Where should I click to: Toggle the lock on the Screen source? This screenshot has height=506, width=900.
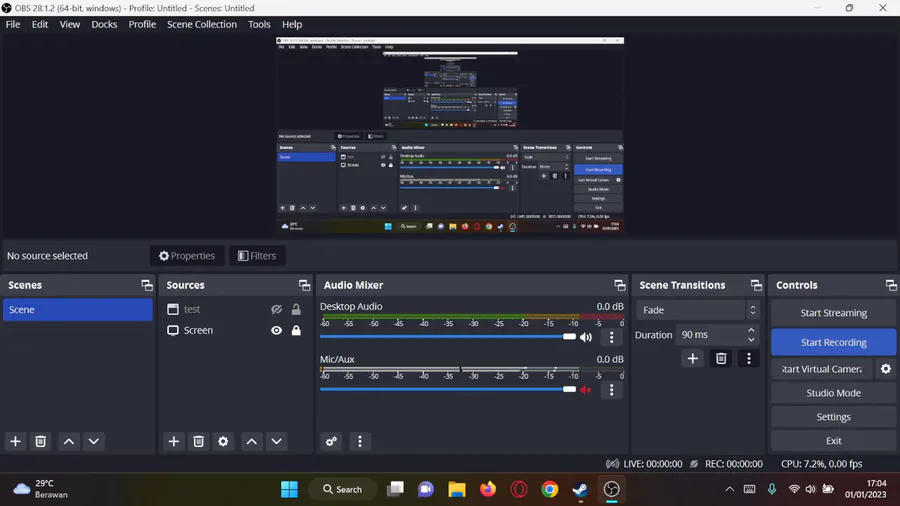click(296, 330)
